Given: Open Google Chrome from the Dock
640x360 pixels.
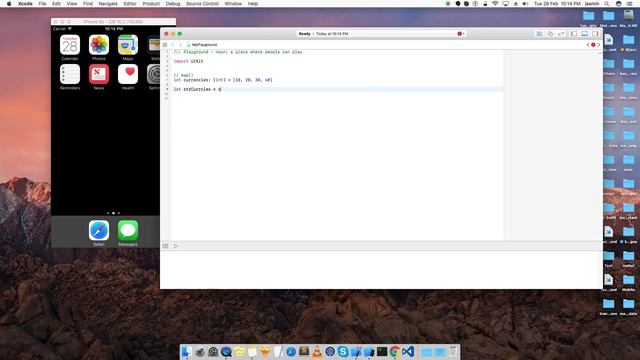Looking at the screenshot, I should (x=395, y=351).
